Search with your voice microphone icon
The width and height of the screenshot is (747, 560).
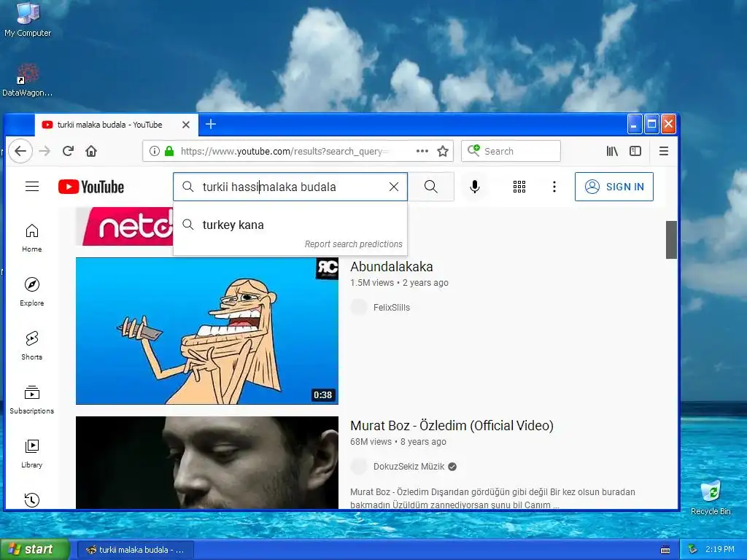click(x=474, y=187)
